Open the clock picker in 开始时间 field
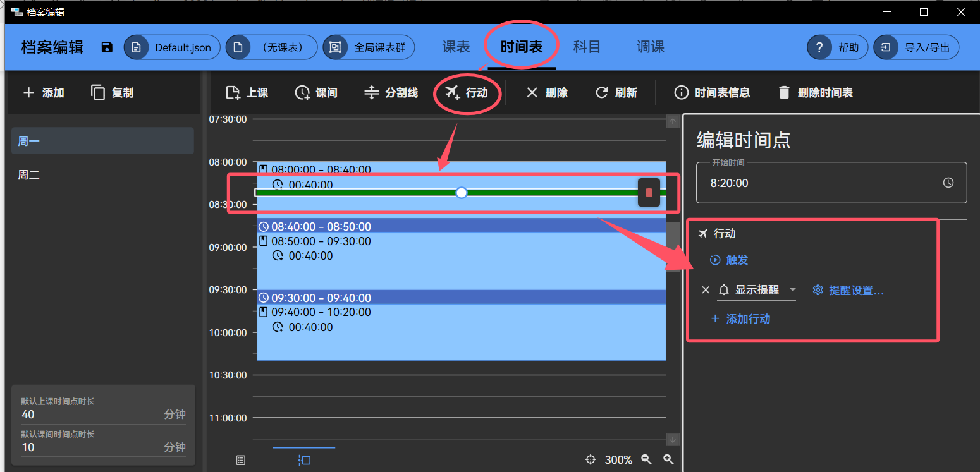The width and height of the screenshot is (980, 472). point(948,182)
